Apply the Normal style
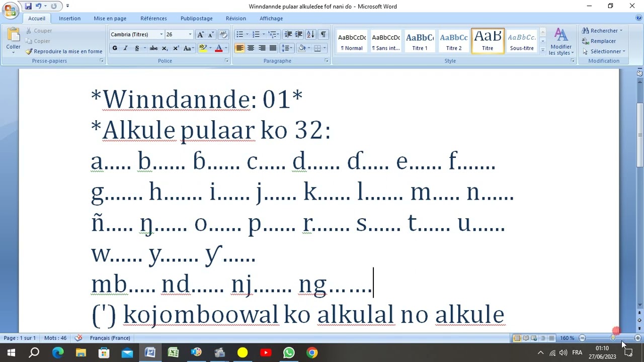The width and height of the screenshot is (644, 362). pos(352,41)
